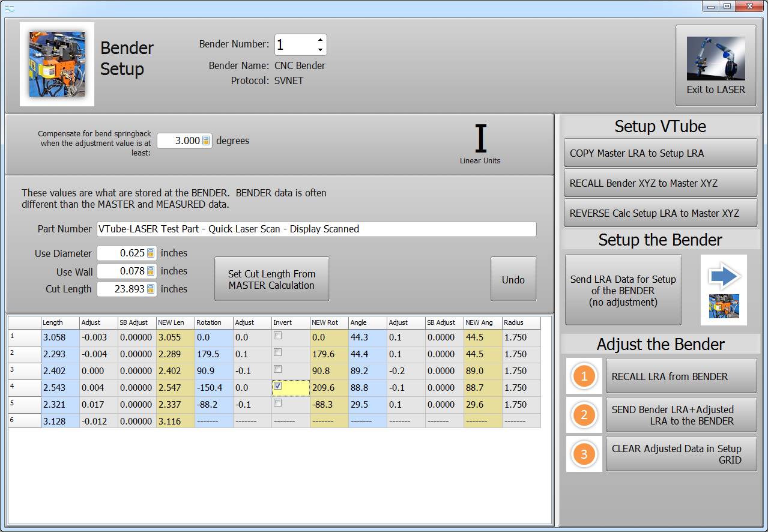
Task: Increase Bender Number with up arrow
Action: coord(320,40)
